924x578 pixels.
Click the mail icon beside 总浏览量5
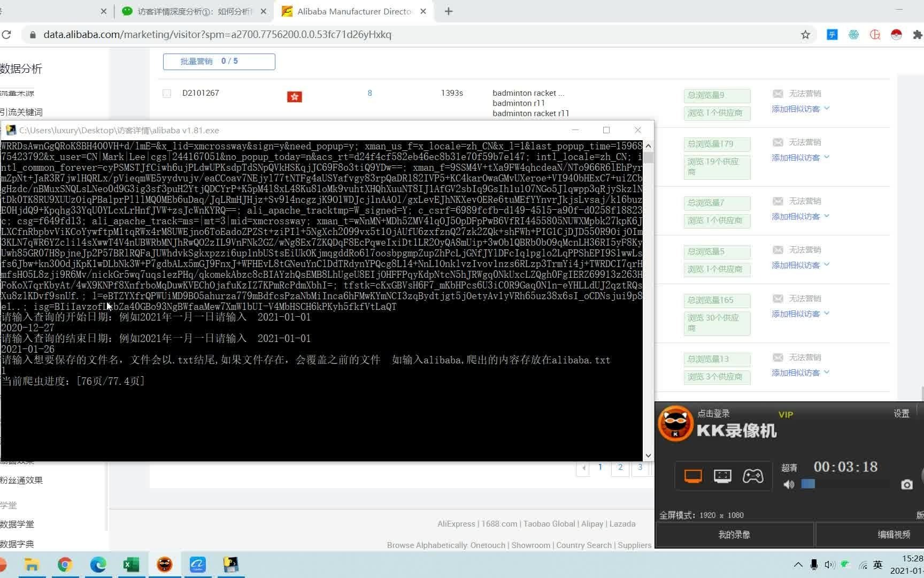[778, 250]
